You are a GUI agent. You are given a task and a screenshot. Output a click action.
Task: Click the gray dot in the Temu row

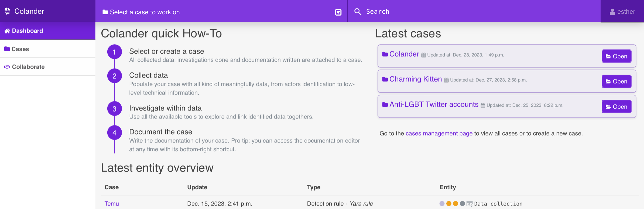point(462,204)
